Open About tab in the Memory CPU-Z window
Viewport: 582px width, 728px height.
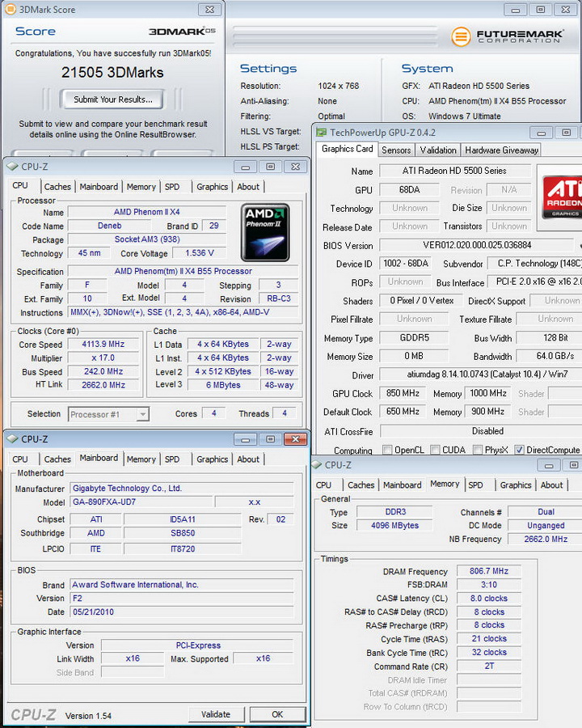[x=551, y=485]
